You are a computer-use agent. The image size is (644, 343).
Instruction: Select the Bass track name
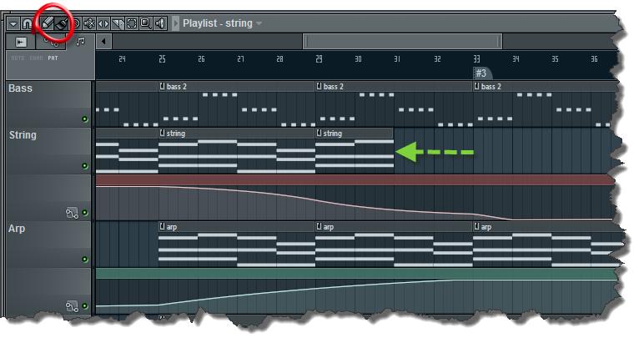tap(21, 88)
